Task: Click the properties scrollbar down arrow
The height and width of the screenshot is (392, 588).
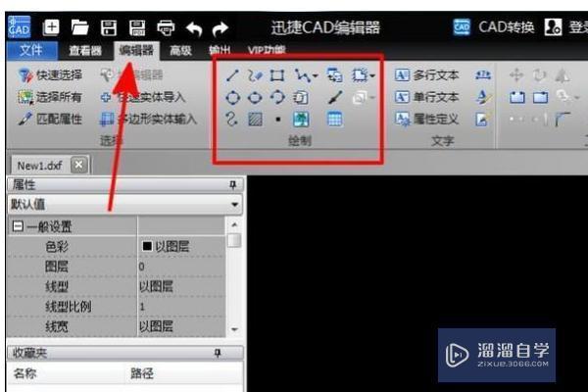Action: click(x=234, y=329)
